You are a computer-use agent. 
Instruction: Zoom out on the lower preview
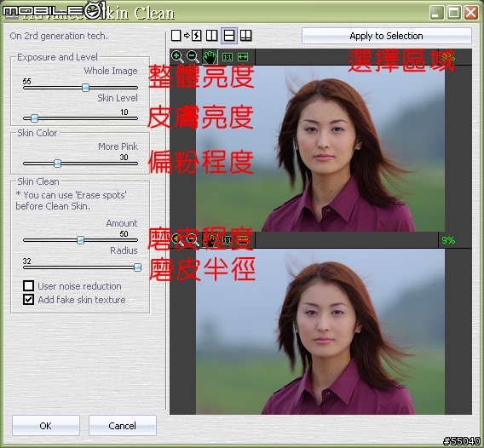(193, 240)
